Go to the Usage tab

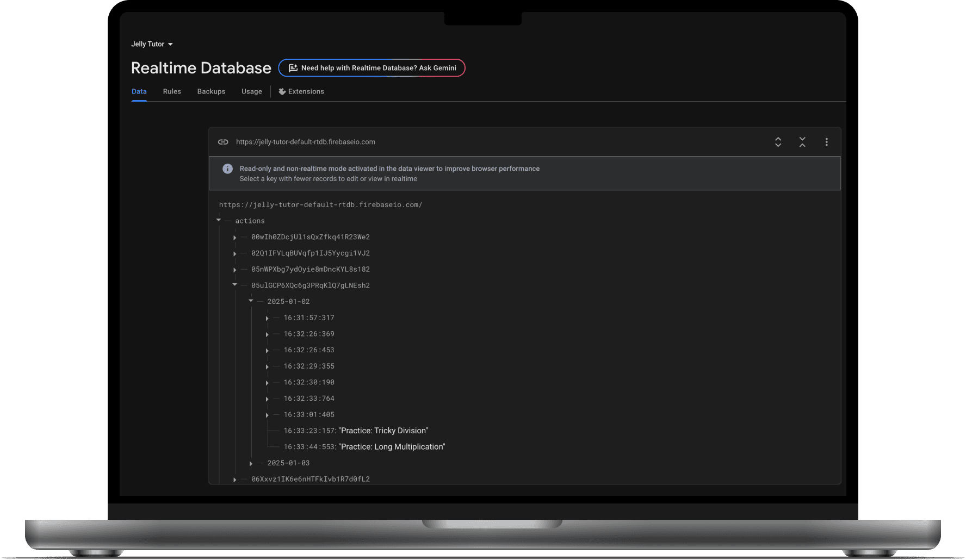[x=252, y=91]
